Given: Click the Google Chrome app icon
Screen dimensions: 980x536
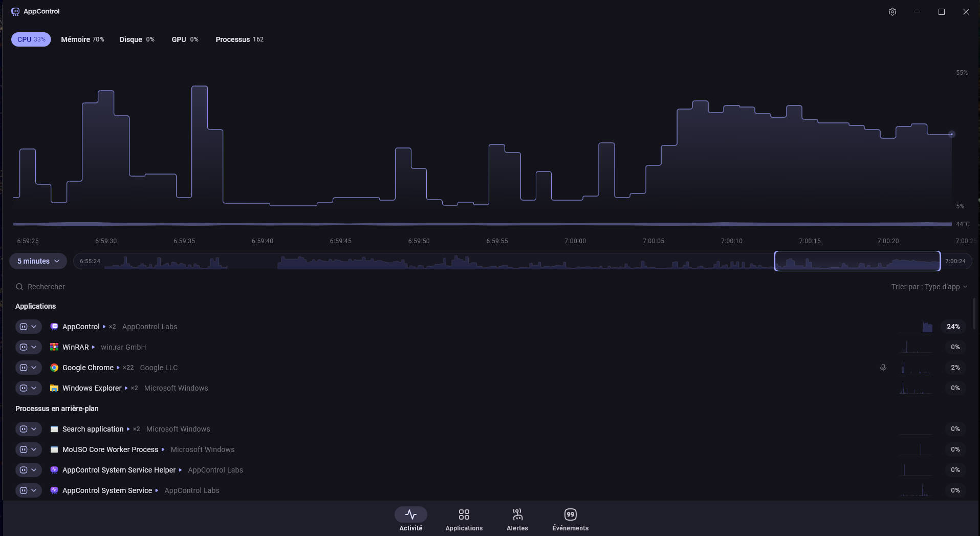Looking at the screenshot, I should pos(54,368).
